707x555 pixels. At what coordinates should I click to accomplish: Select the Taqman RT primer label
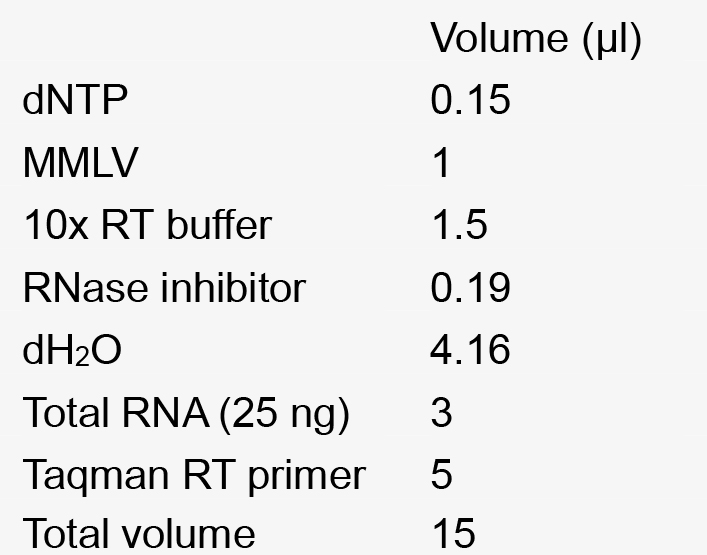pyautogui.click(x=194, y=477)
